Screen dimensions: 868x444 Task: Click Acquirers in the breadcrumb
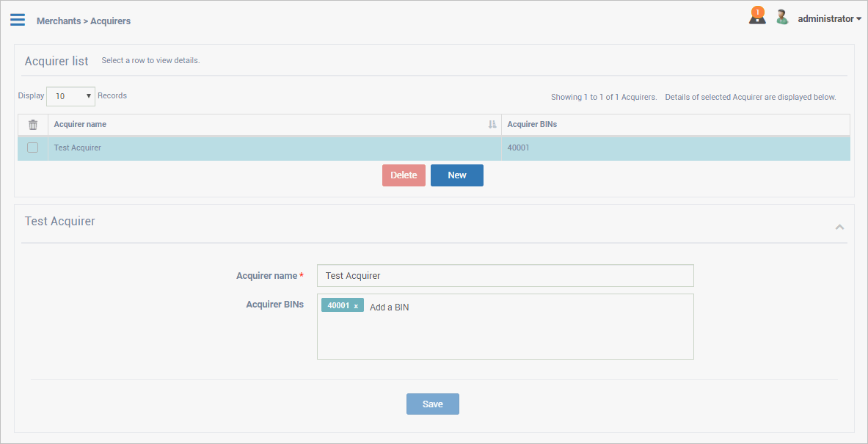(110, 21)
